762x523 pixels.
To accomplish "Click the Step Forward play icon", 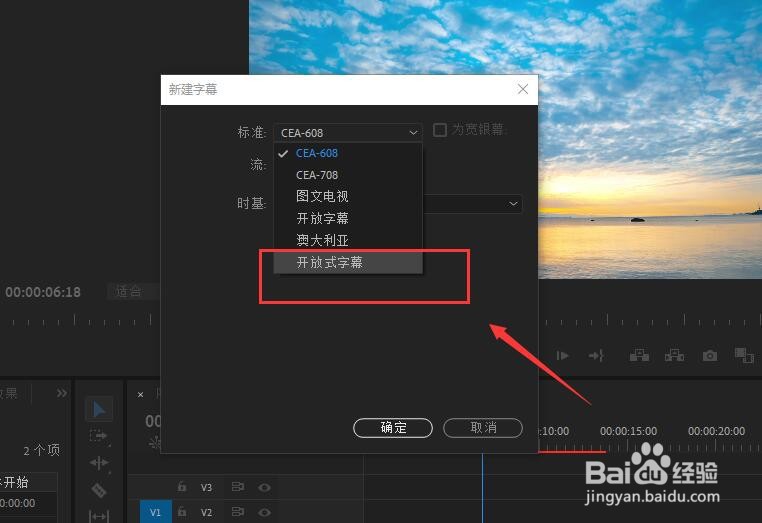I will [562, 356].
